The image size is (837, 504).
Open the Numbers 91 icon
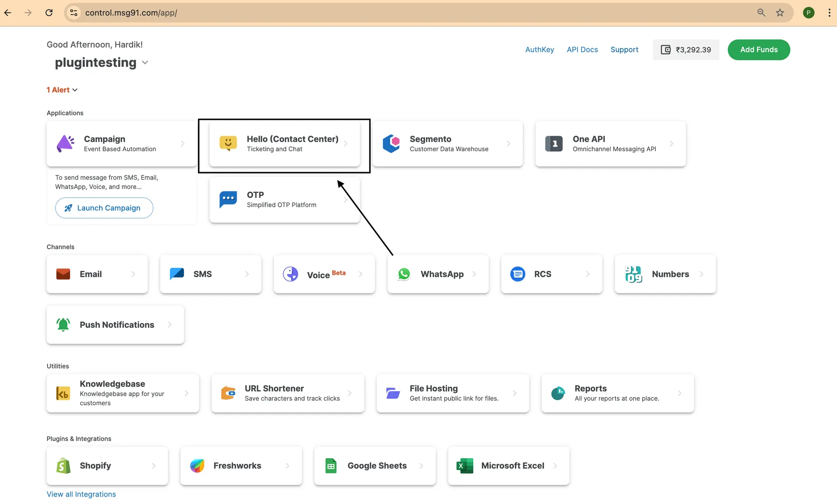tap(633, 274)
